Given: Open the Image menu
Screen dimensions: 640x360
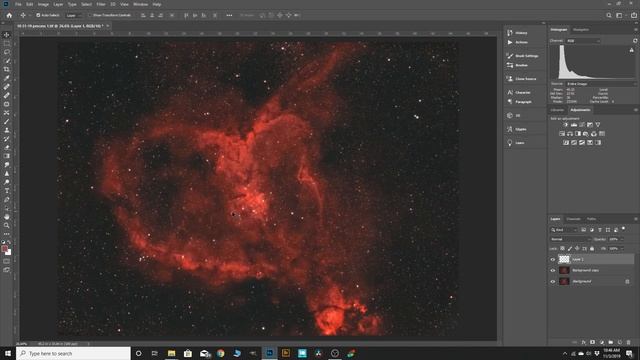Looking at the screenshot, I should [43, 4].
